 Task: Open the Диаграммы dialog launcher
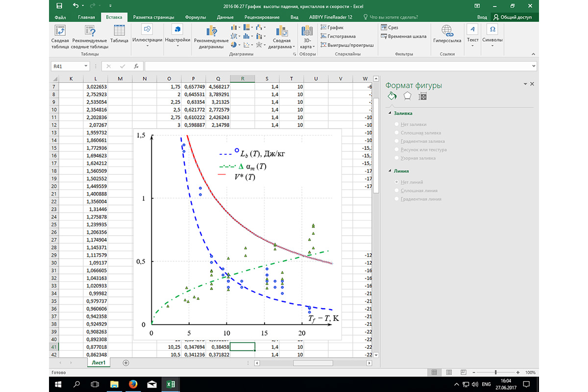(x=294, y=54)
